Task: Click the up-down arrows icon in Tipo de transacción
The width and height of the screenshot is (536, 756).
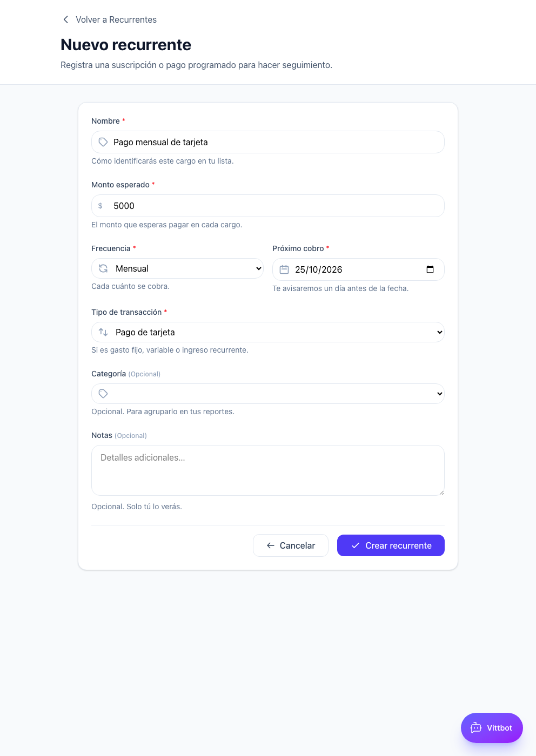Action: pyautogui.click(x=103, y=332)
